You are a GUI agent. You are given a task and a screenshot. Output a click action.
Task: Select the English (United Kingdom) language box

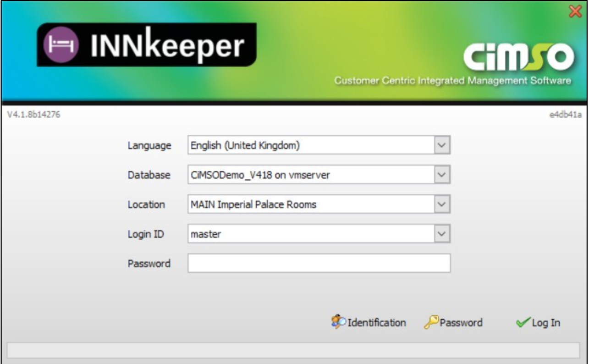[x=319, y=145]
